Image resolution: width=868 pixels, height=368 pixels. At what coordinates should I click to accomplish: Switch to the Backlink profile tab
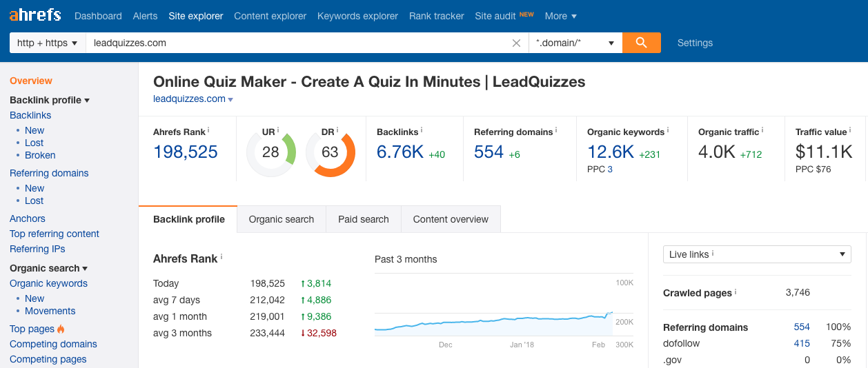tap(188, 219)
